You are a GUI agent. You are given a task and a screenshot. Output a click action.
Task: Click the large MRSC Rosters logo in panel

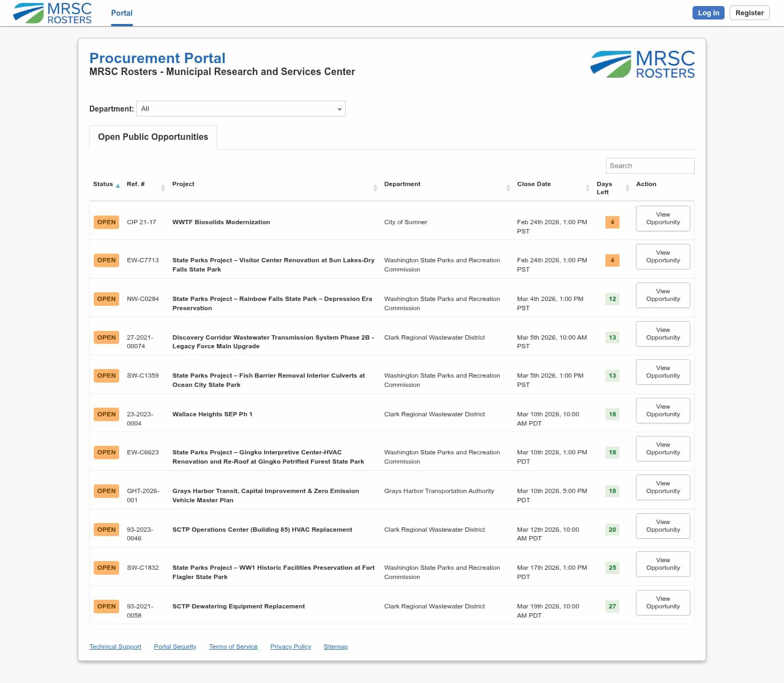tap(642, 64)
